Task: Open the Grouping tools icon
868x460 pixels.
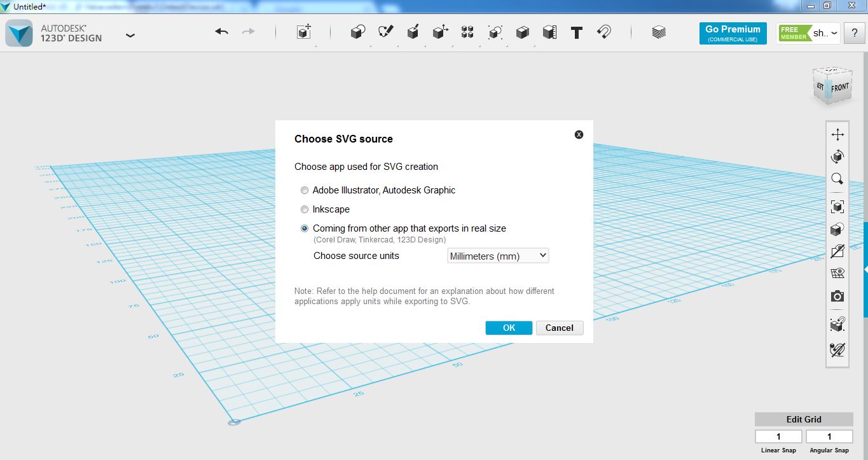Action: [x=495, y=32]
